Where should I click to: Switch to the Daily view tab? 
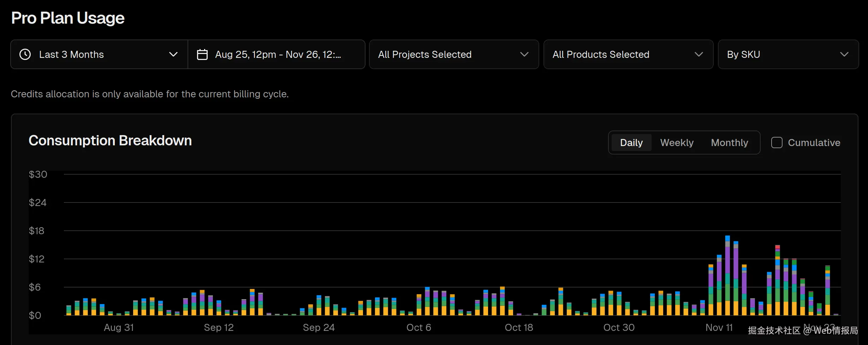click(631, 143)
